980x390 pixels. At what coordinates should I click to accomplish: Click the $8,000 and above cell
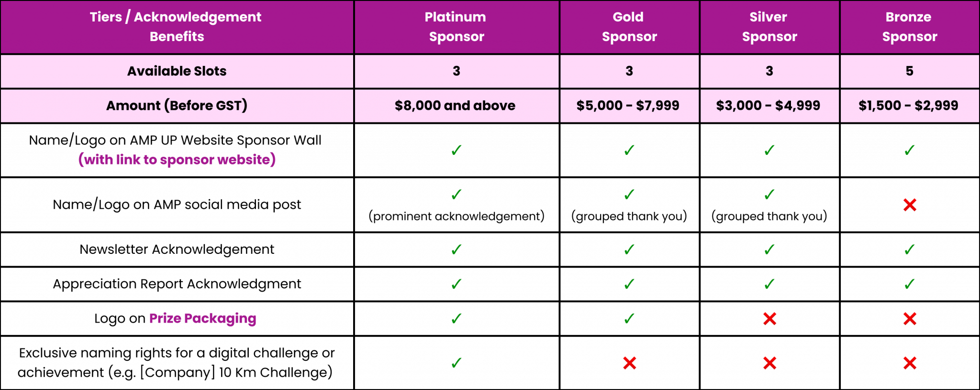coord(455,106)
